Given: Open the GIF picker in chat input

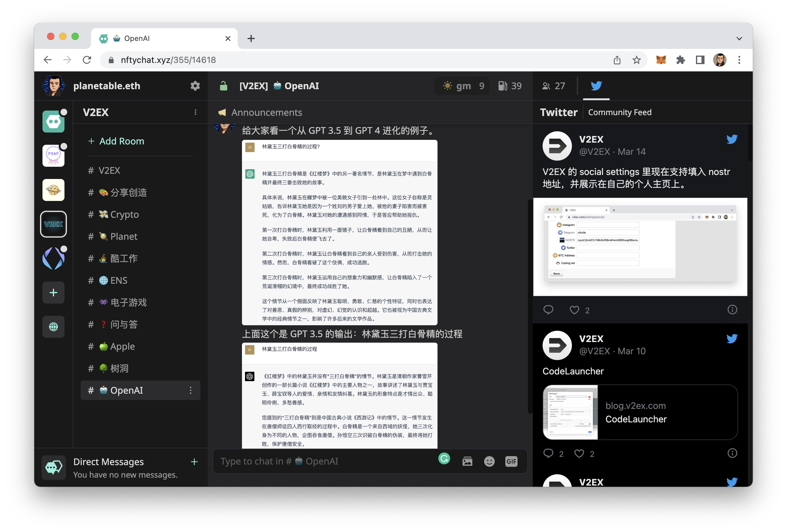Looking at the screenshot, I should [x=511, y=461].
